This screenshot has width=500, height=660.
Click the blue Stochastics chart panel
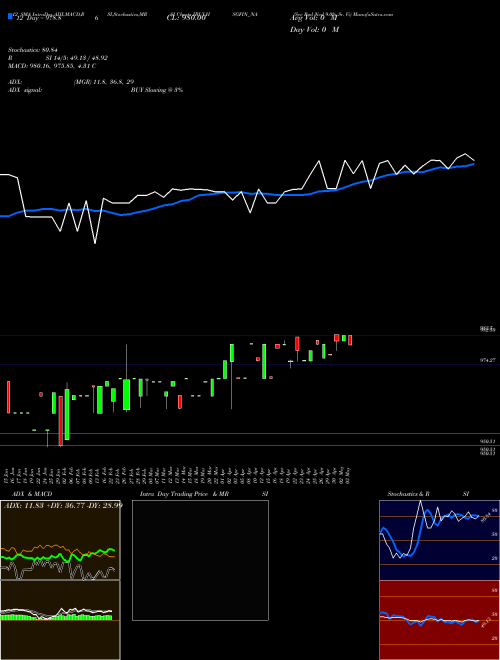click(439, 540)
